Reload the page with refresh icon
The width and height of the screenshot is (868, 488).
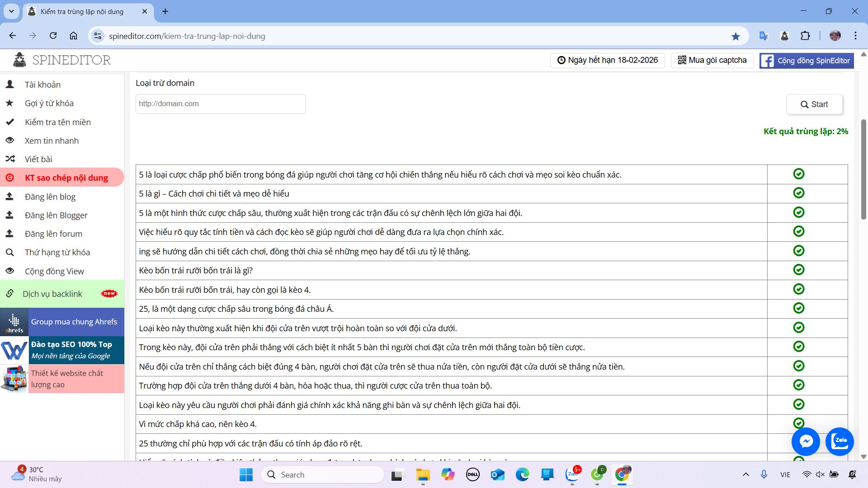click(x=53, y=36)
